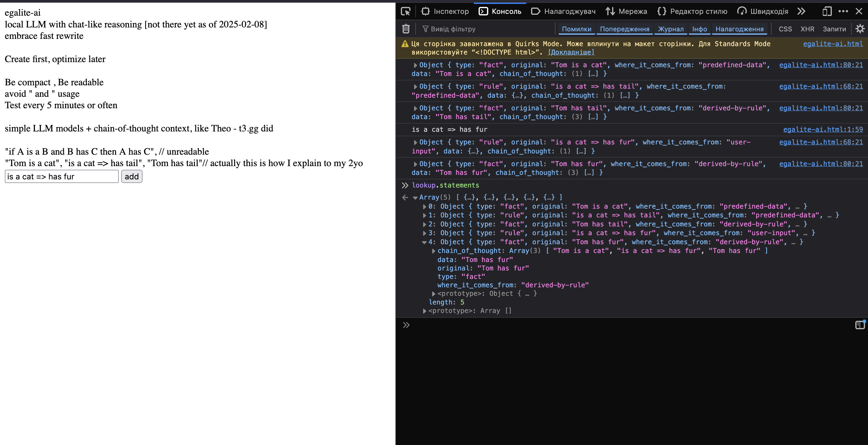Expand logged rule 'is a cat => has tail' object

[416, 87]
